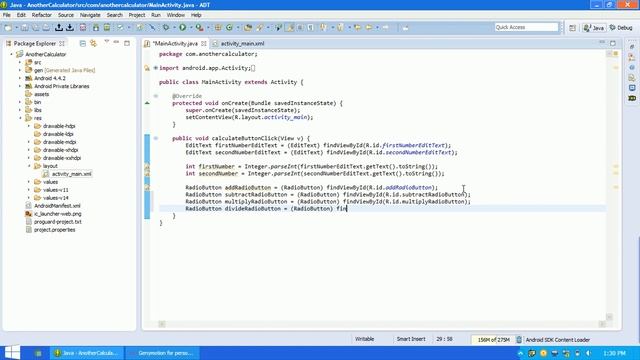The height and width of the screenshot is (360, 640).
Task: Click the green Android toolbar icon next to the pink icon
Action: [x=96, y=27]
